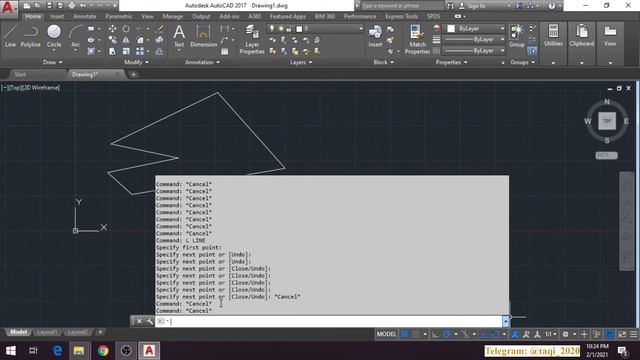Click the WCS label under ViewCube
The image size is (640, 360).
[607, 156]
